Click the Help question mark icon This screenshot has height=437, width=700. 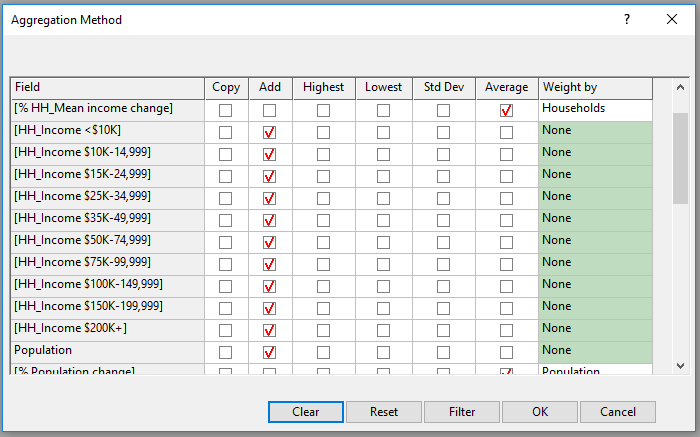tap(627, 19)
